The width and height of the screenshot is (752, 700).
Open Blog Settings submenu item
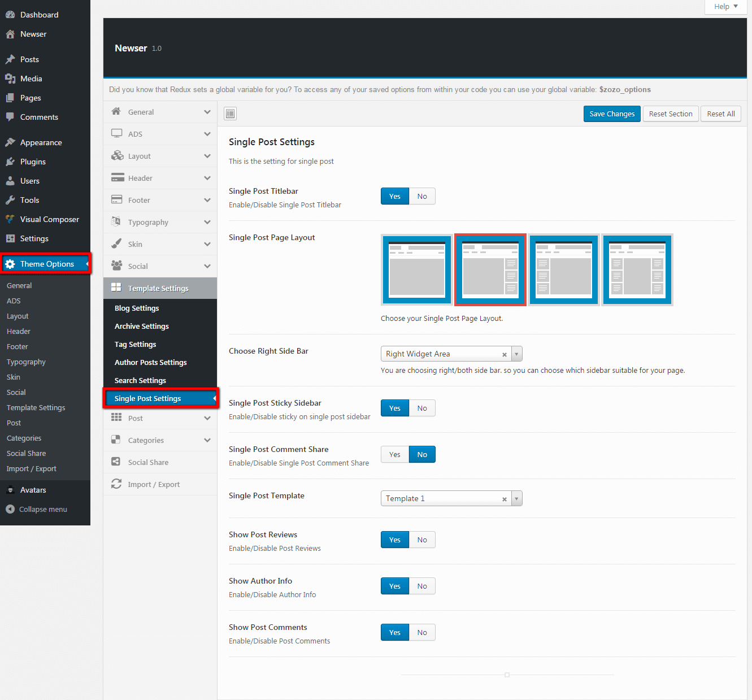point(160,308)
